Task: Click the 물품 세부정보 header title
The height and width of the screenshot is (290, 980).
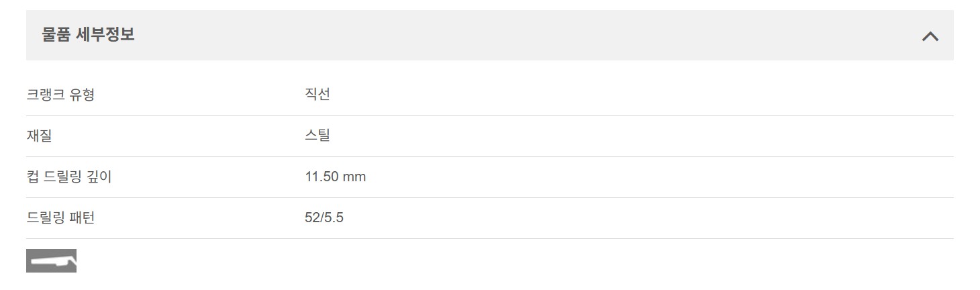Action: point(88,36)
